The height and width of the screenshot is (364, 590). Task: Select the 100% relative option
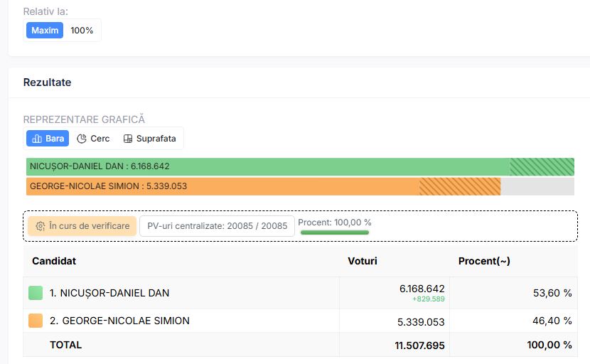(x=82, y=30)
